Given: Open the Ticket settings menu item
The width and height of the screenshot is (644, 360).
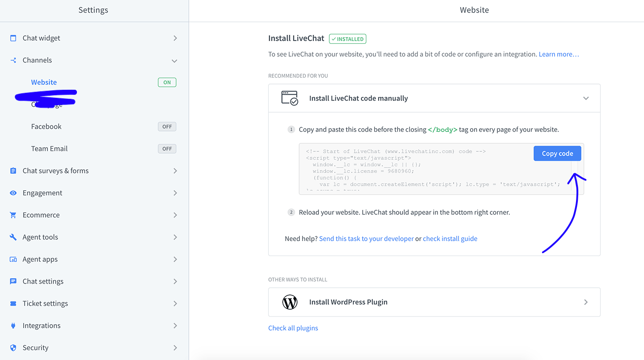Looking at the screenshot, I should (45, 303).
